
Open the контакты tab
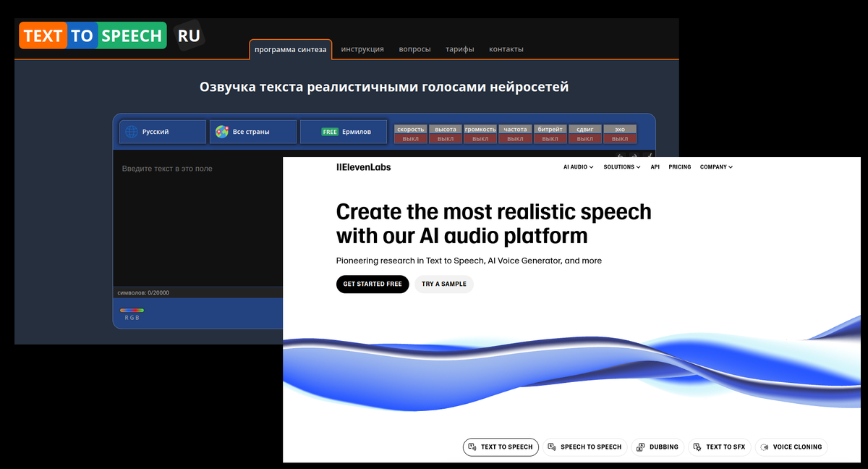[x=506, y=49]
